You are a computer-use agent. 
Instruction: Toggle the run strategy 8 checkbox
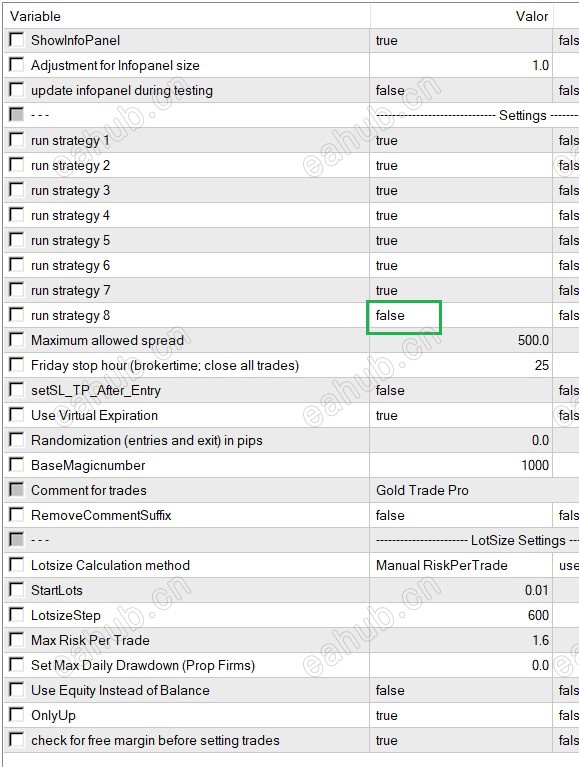coord(17,315)
